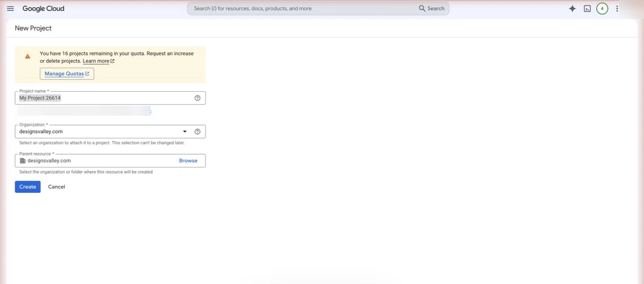Open the hamburger navigation menu
This screenshot has width=644, height=284.
pos(10,8)
